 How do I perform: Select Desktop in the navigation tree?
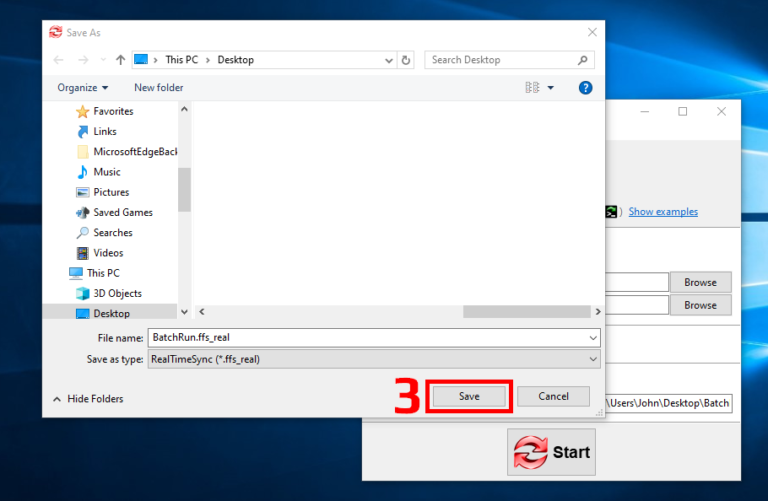tap(112, 313)
